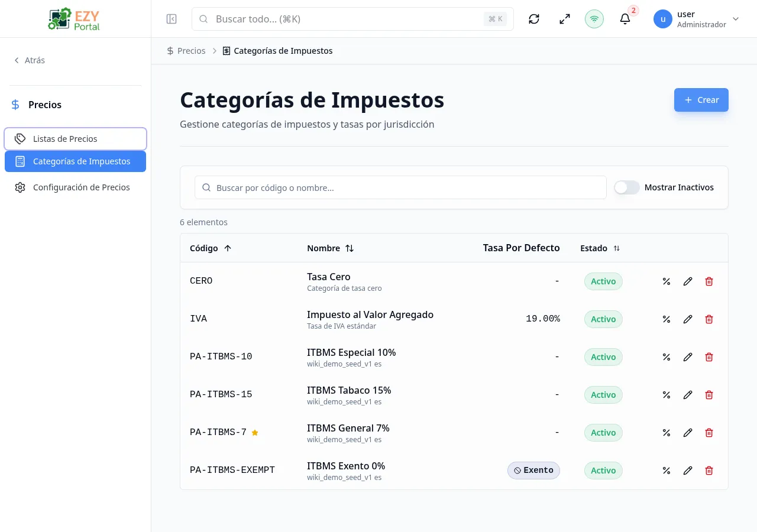757x532 pixels.
Task: Open notifications bell icon
Action: (x=625, y=19)
